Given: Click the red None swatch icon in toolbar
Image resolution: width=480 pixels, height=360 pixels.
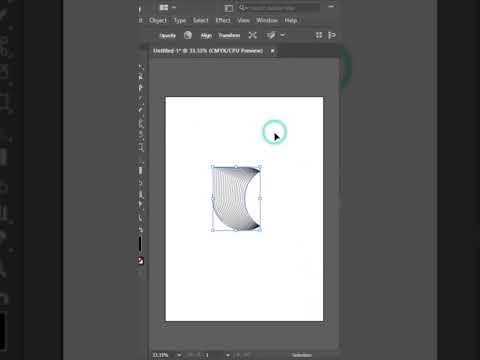Looking at the screenshot, I should click(x=141, y=261).
